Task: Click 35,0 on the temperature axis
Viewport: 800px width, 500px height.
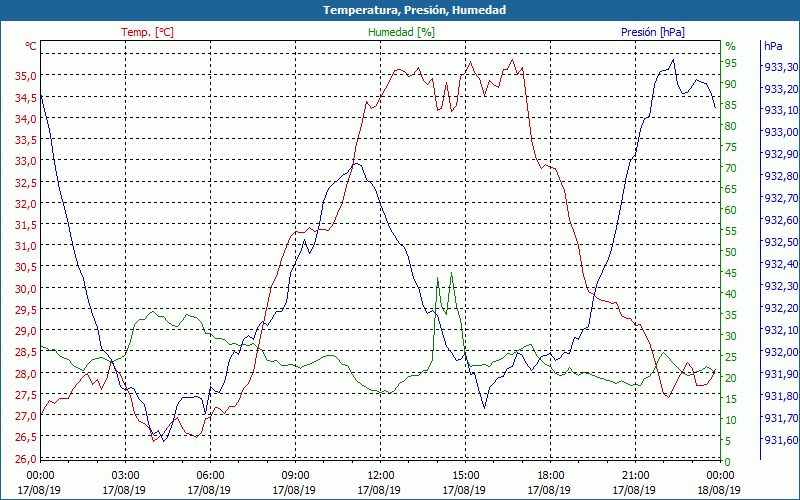Action: click(x=25, y=76)
